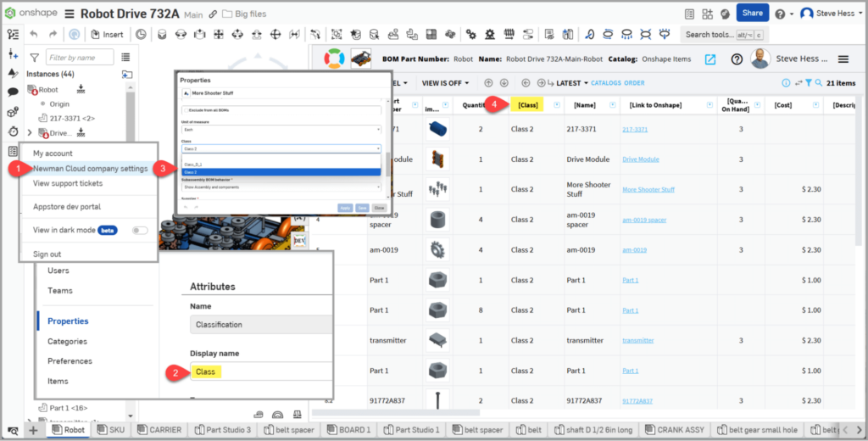Select the Gear relation tool

point(470,35)
